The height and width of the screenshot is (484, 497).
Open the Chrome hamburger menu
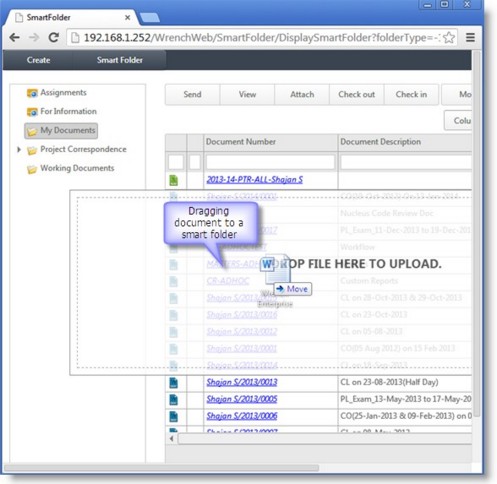click(470, 37)
